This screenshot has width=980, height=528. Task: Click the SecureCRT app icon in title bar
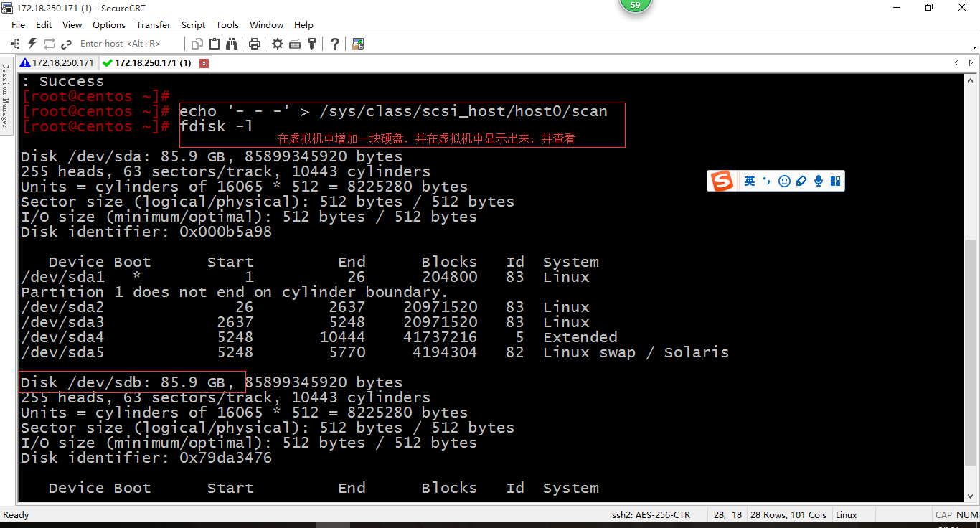pos(7,7)
